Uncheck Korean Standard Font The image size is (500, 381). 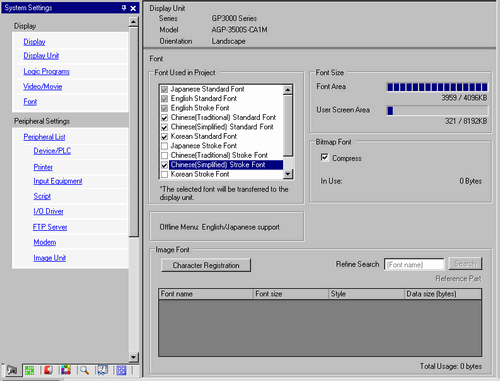pos(164,137)
